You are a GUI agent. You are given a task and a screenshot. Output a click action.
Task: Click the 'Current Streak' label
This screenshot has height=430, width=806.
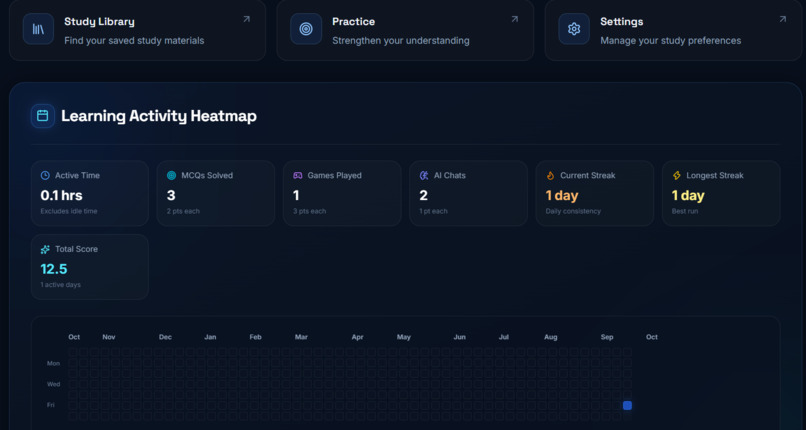[x=588, y=175]
